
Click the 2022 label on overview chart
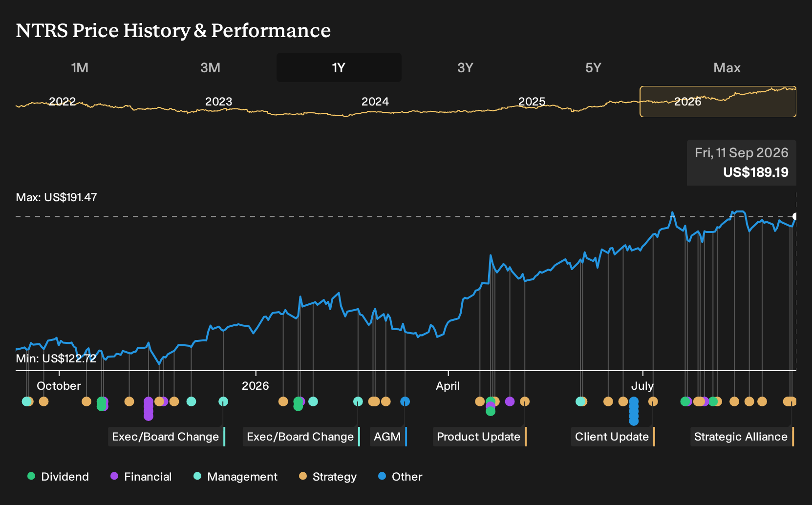pos(62,102)
